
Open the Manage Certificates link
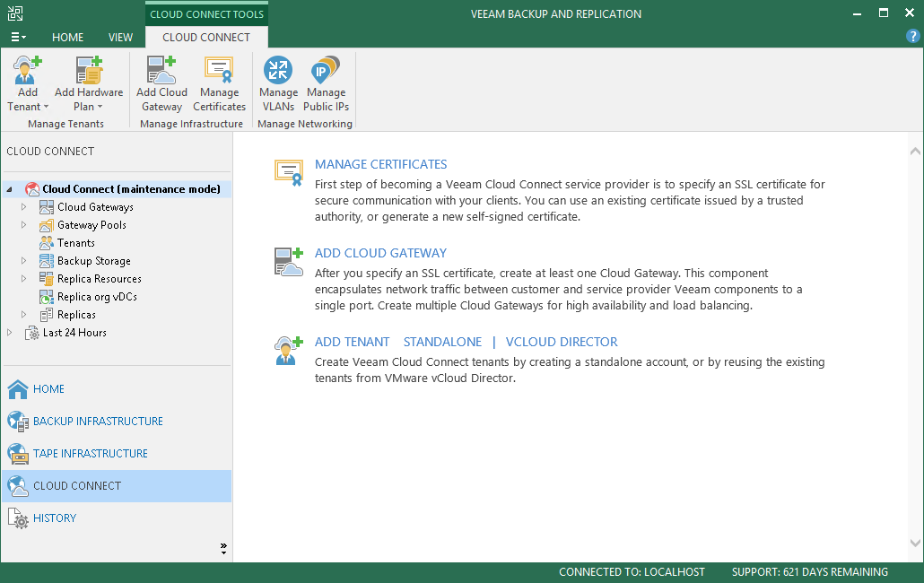[x=380, y=164]
